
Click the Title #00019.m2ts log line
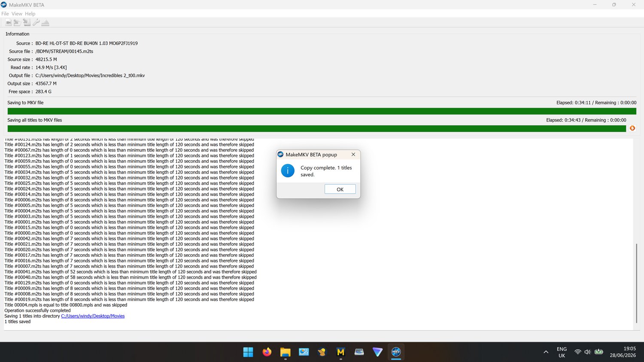click(129, 299)
